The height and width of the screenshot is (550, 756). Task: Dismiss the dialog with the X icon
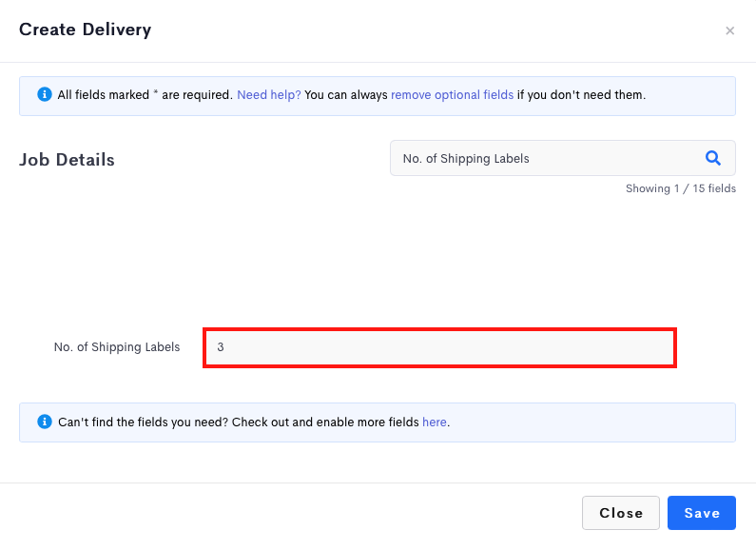pos(729,30)
